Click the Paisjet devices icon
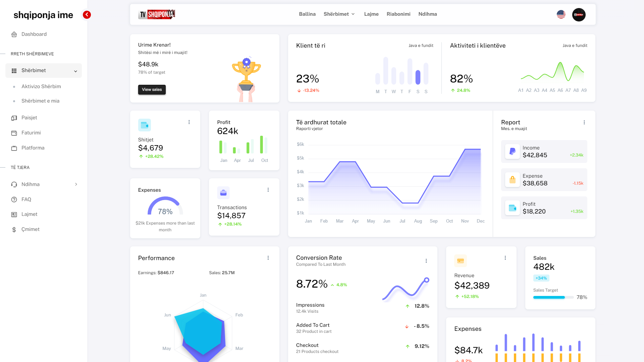644x362 pixels. coord(14,118)
